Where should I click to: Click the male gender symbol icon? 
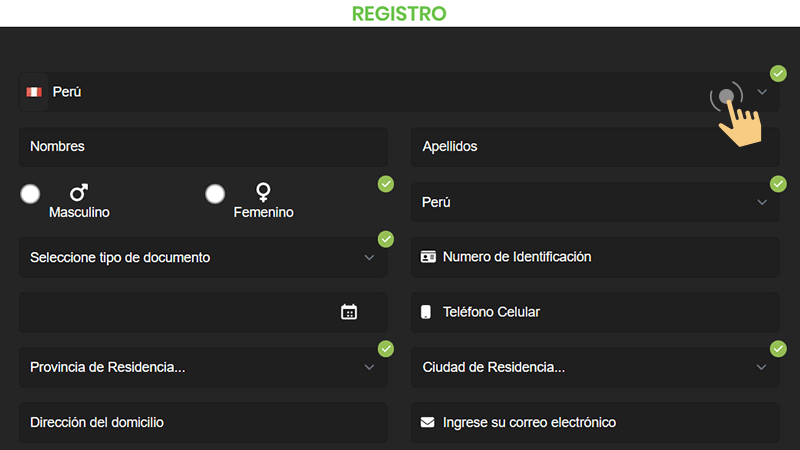[79, 192]
